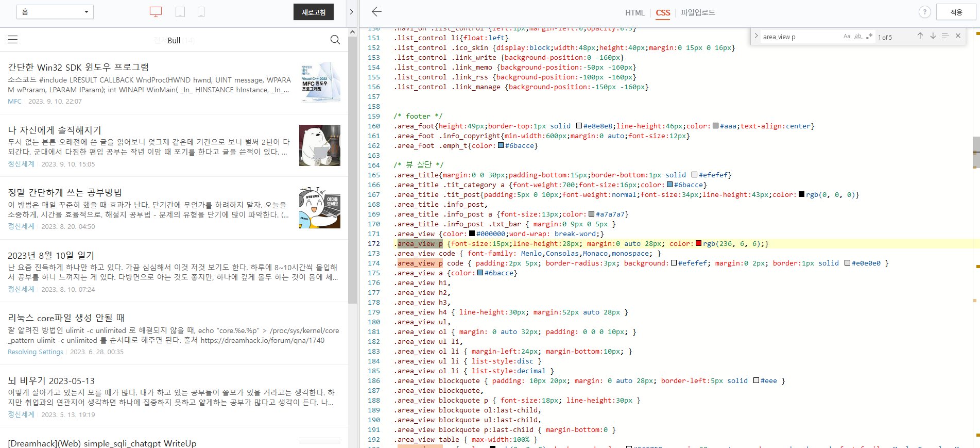Click the '1 of 5' match count
This screenshot has width=980, height=448.
(x=885, y=37)
